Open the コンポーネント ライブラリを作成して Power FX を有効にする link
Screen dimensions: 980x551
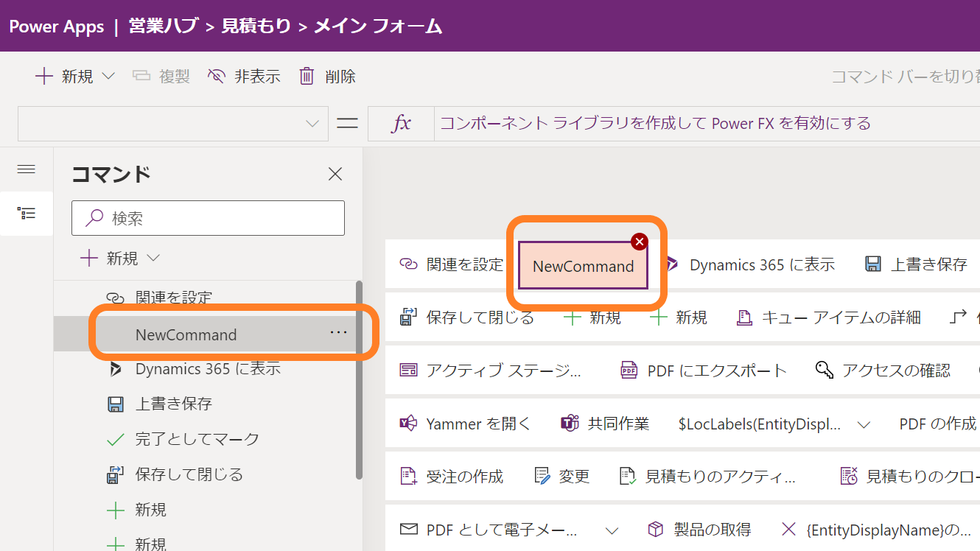pos(655,123)
